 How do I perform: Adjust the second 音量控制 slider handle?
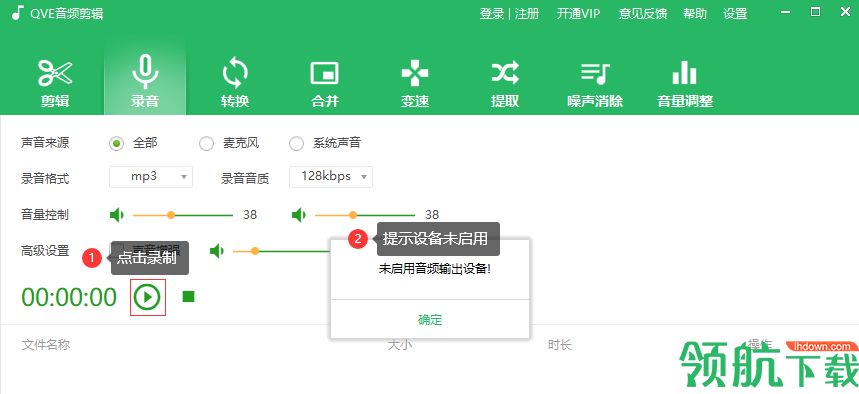coord(353,215)
